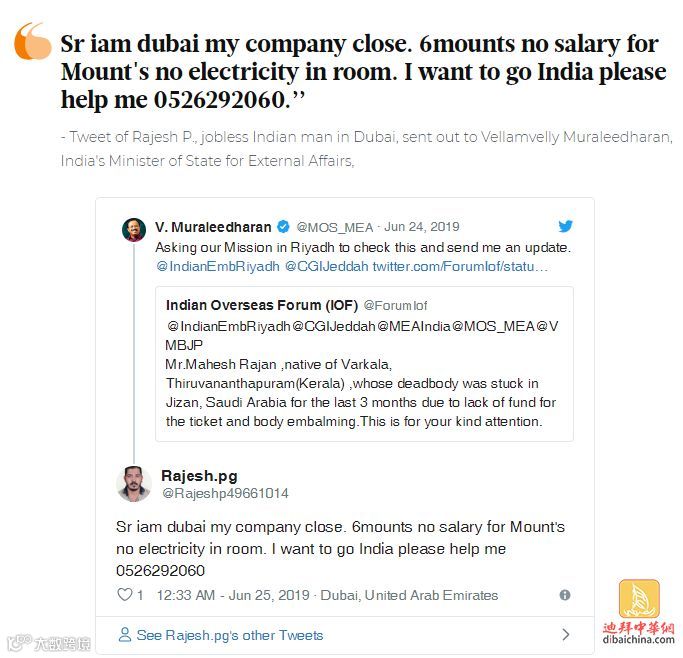683x658 pixels.
Task: Open the @MOS_MEA handle
Action: pyautogui.click(x=335, y=227)
